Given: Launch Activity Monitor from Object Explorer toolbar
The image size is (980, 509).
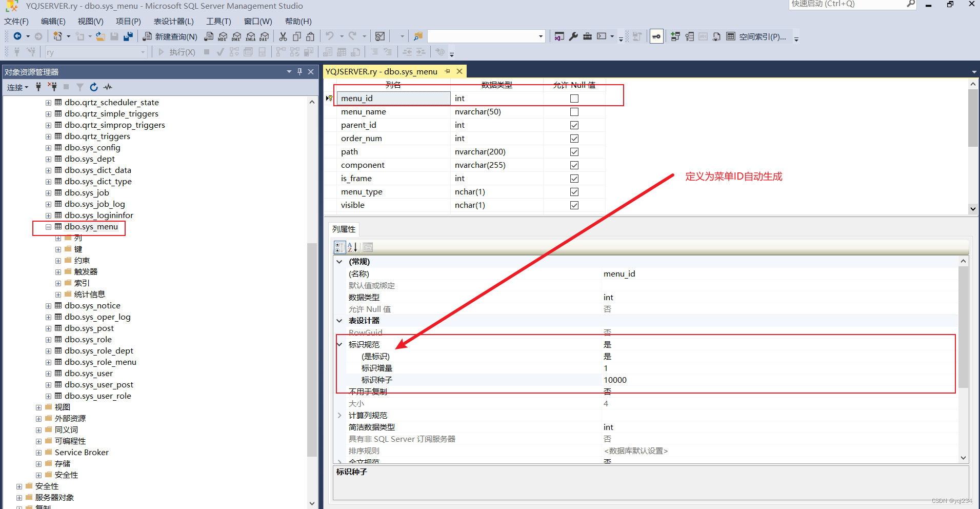Looking at the screenshot, I should point(108,87).
